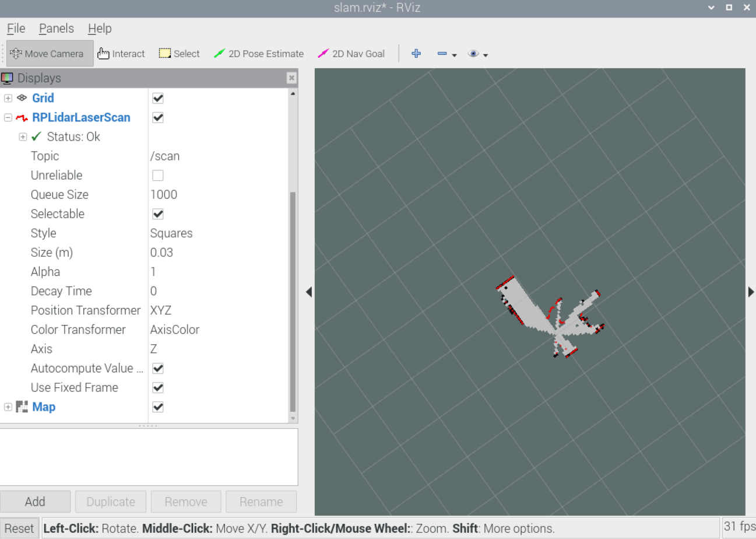Uncheck Use Fixed Frame
Screen dimensions: 756x539
point(157,388)
